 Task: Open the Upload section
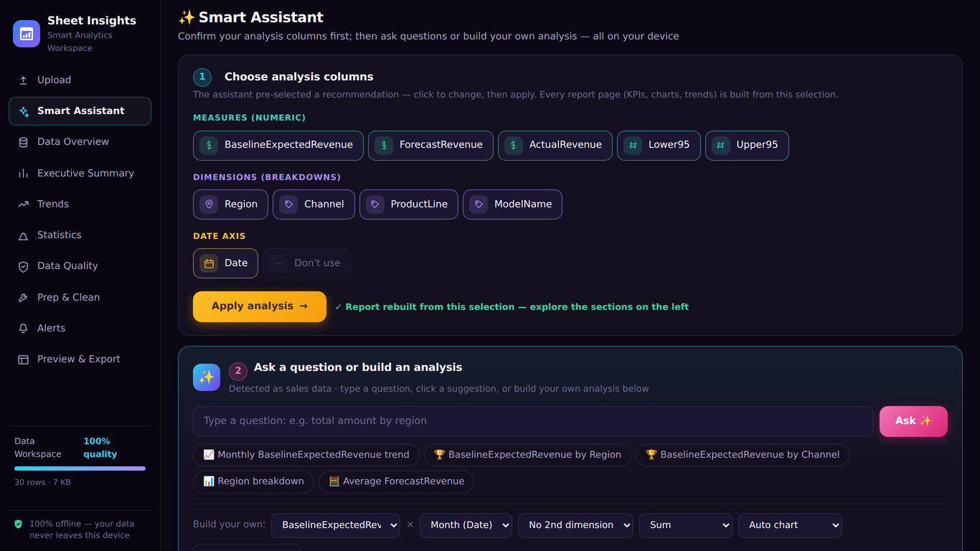click(80, 80)
